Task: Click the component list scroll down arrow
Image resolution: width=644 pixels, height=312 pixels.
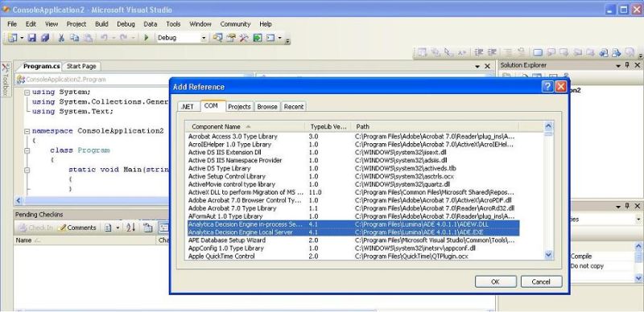Action: (x=549, y=255)
